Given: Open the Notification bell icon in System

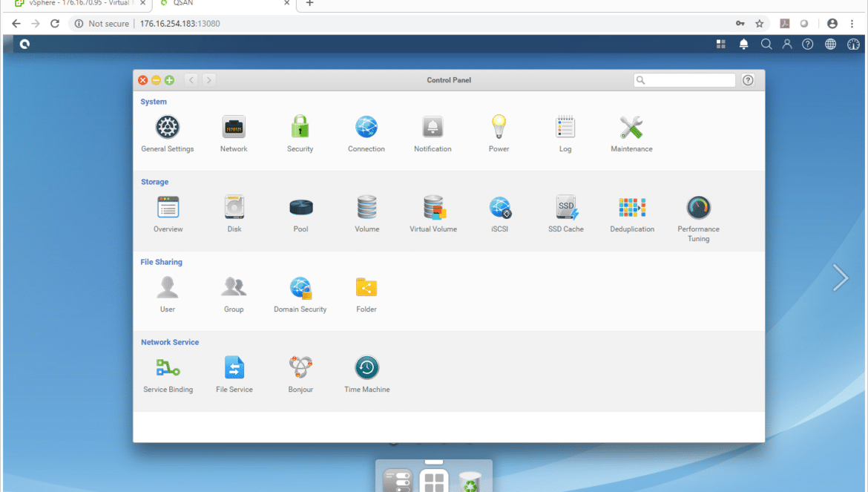Looking at the screenshot, I should [433, 128].
